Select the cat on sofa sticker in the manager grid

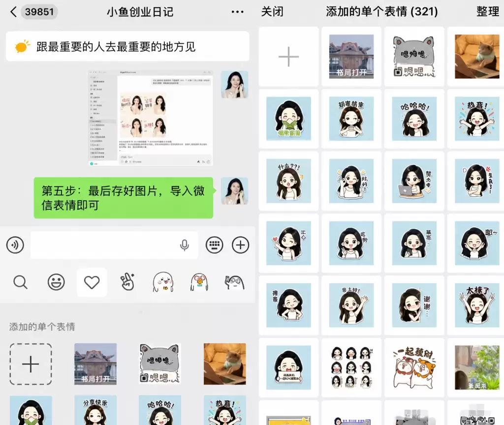(477, 57)
